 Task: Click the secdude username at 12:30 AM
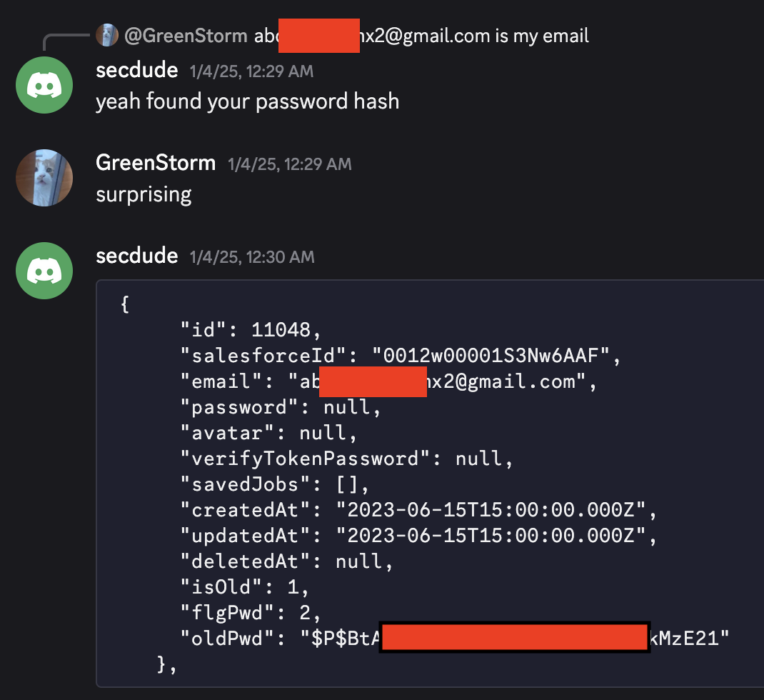136,256
